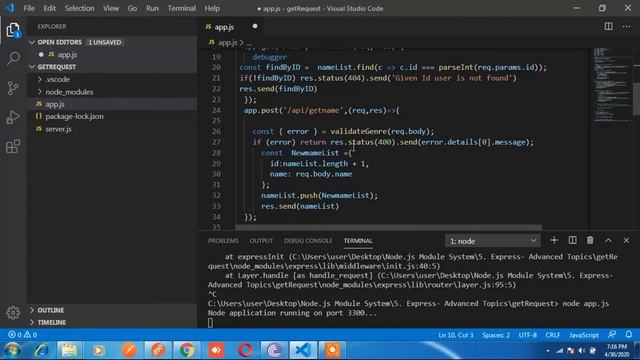Click the editor horizontal scrollbar
The width and height of the screenshot is (640, 360).
[x=389, y=227]
